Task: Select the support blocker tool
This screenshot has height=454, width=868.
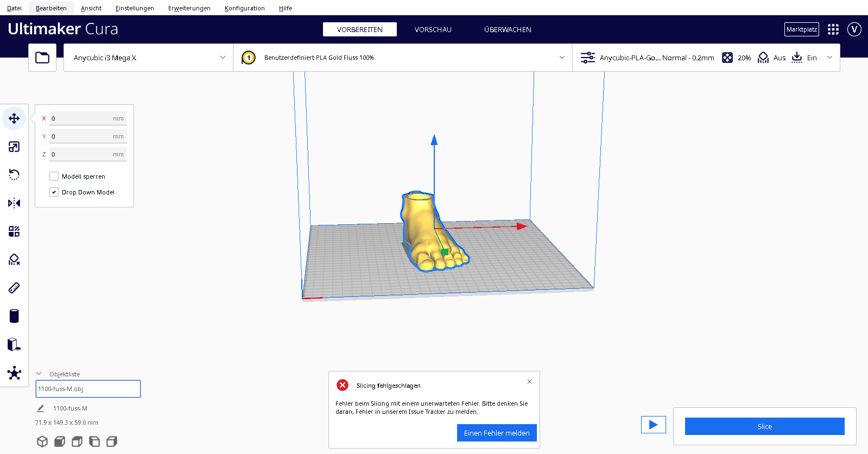Action: [x=14, y=260]
